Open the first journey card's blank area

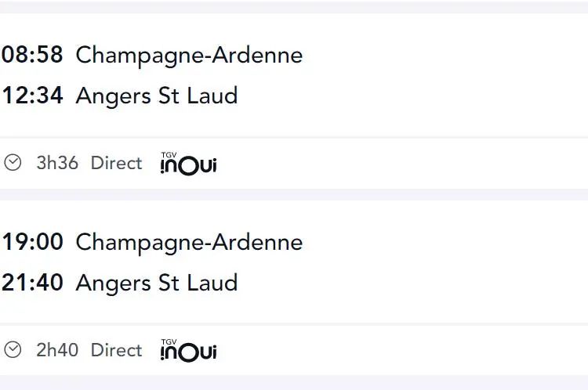click(x=442, y=75)
